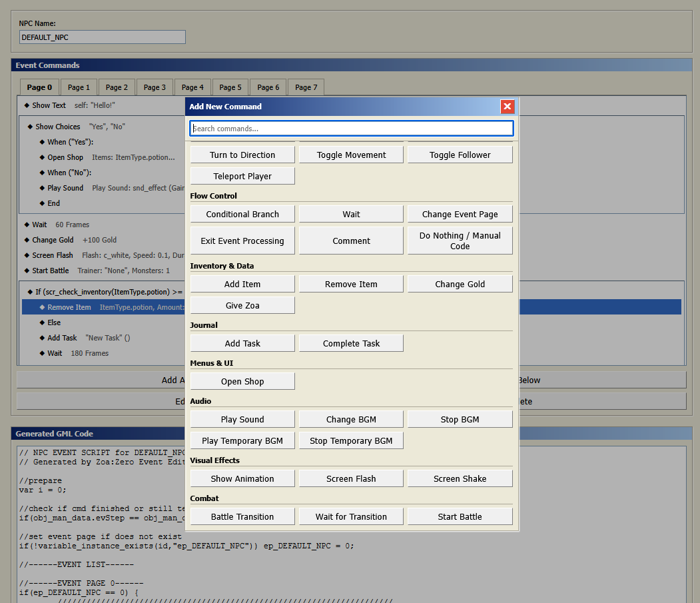Image resolution: width=700 pixels, height=603 pixels.
Task: Click the Search commands input field
Action: pyautogui.click(x=352, y=129)
